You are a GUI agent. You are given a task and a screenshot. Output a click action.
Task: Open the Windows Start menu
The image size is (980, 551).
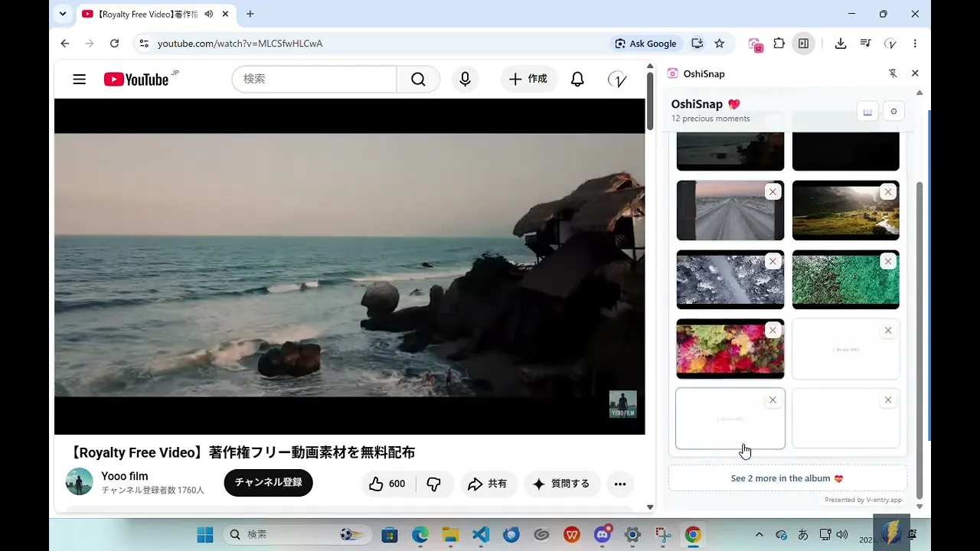[205, 535]
